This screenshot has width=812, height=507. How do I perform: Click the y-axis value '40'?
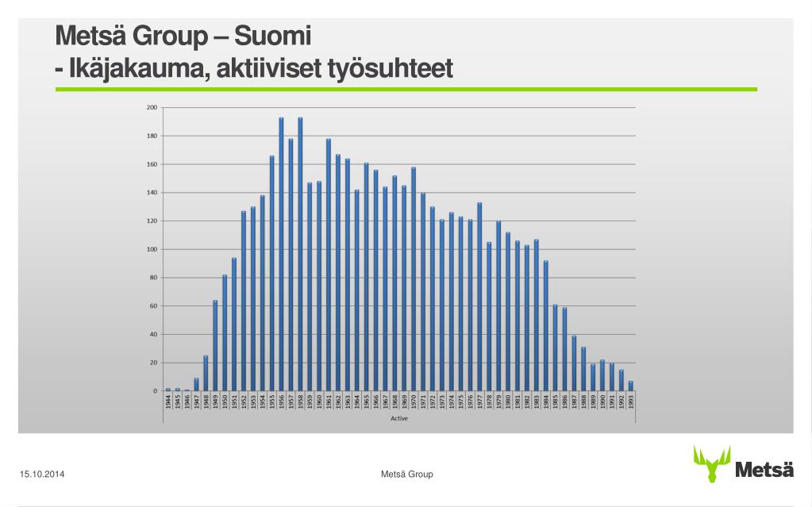coord(153,334)
